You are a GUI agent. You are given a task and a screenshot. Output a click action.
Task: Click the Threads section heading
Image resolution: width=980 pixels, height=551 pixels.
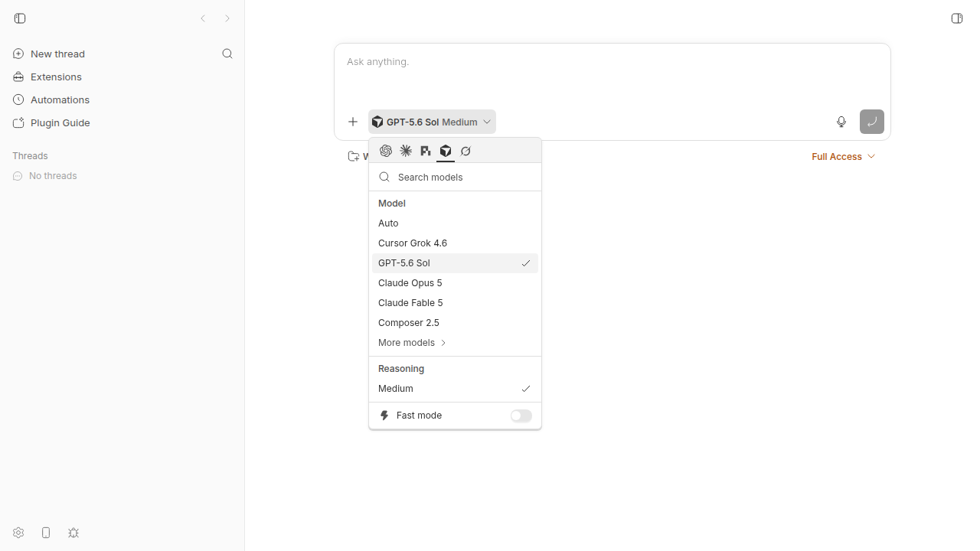coord(30,155)
